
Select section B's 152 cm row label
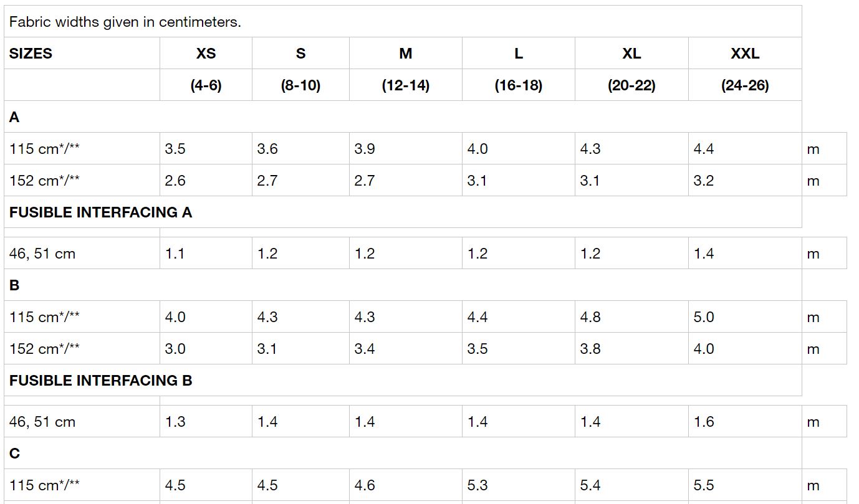tap(45, 349)
